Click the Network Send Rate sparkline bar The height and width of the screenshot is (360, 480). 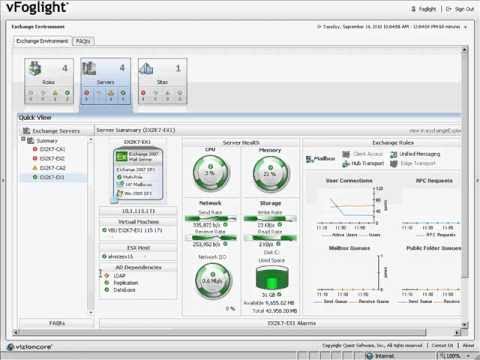(x=211, y=219)
